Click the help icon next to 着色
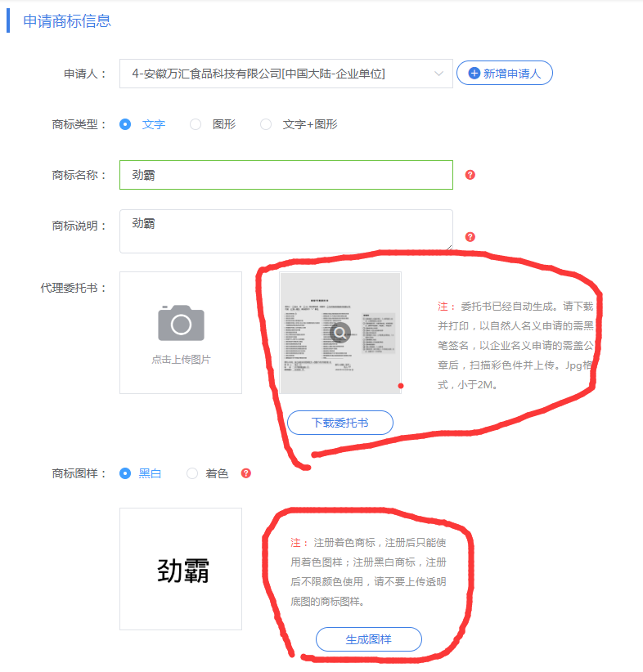 (246, 473)
